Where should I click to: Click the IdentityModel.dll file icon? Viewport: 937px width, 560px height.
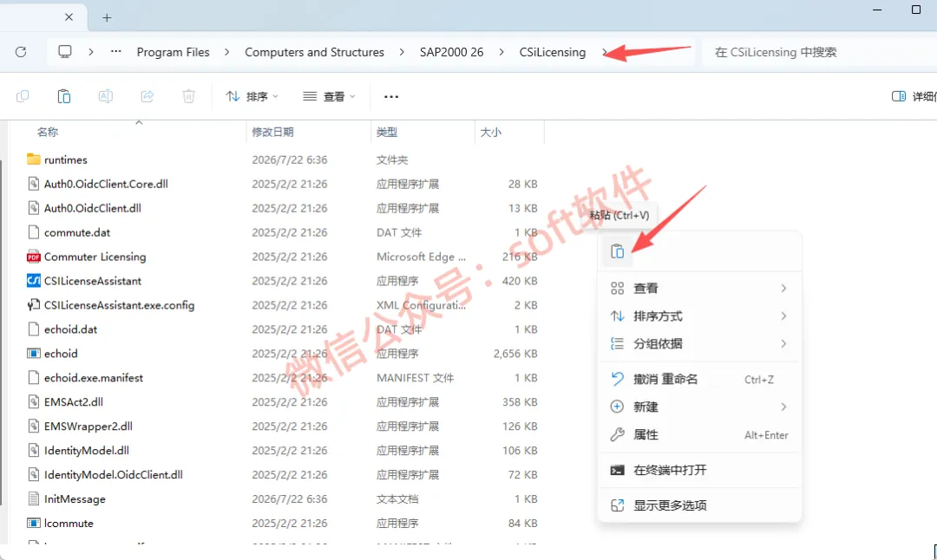34,450
